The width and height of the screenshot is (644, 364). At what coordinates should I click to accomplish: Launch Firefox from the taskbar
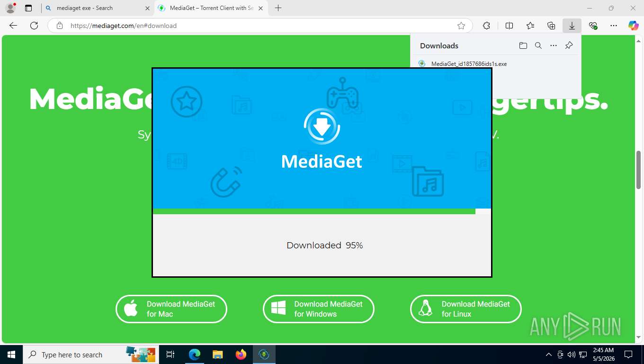[241, 355]
